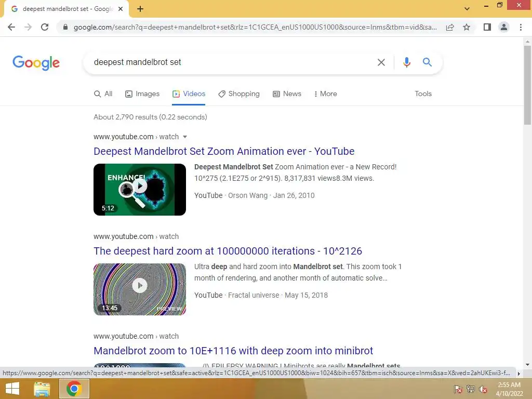Go to Google homepage via logo
532x399 pixels.
[x=36, y=63]
